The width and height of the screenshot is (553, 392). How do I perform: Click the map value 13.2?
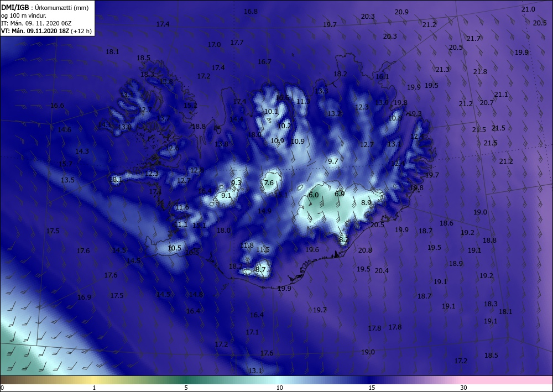334,113
